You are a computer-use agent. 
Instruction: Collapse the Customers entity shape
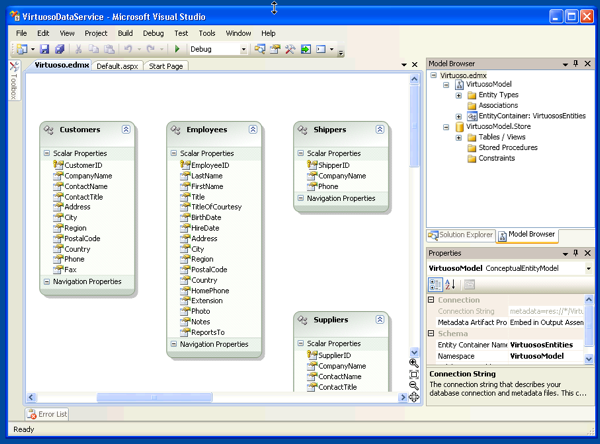(126, 129)
